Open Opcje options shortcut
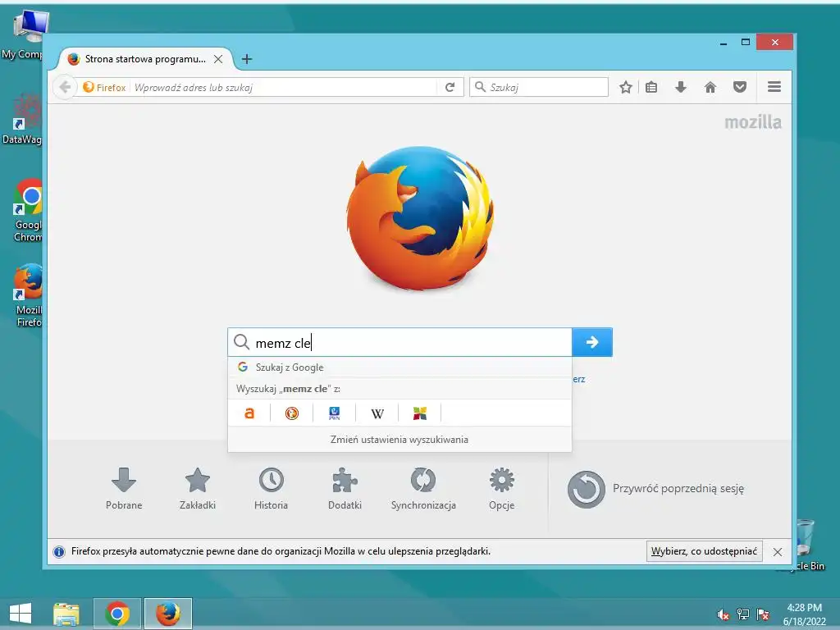Viewport: 840px width, 630px height. (502, 489)
